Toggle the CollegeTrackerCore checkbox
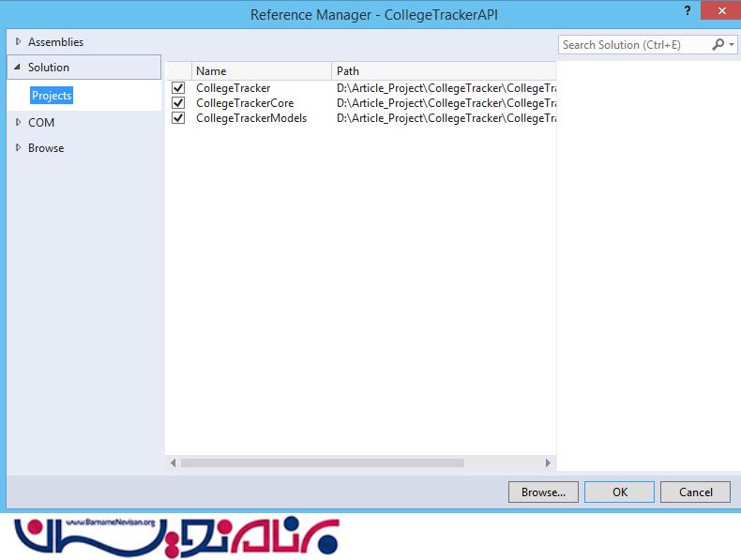 click(178, 103)
